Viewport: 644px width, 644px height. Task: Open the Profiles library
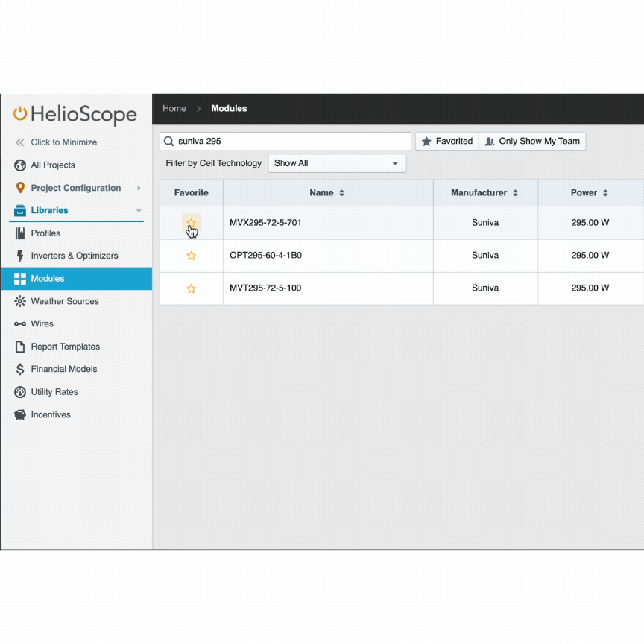click(x=45, y=233)
